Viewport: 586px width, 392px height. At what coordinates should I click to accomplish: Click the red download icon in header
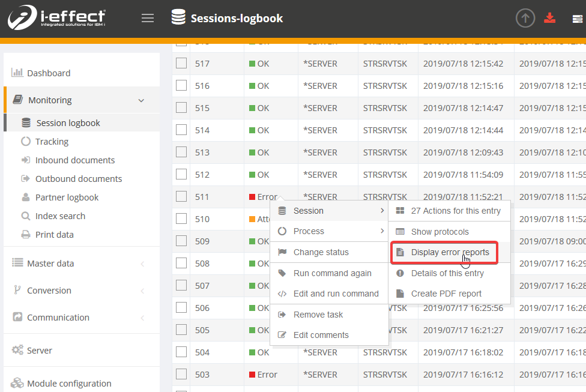pos(549,18)
